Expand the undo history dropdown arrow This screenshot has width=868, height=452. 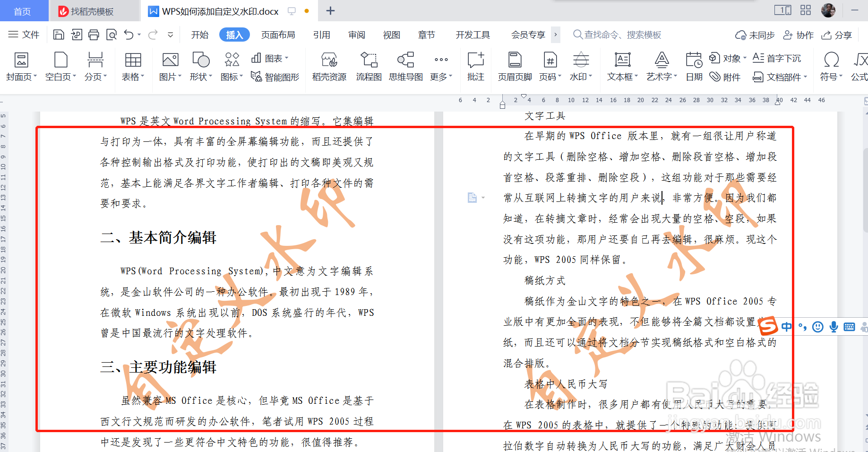tap(139, 35)
